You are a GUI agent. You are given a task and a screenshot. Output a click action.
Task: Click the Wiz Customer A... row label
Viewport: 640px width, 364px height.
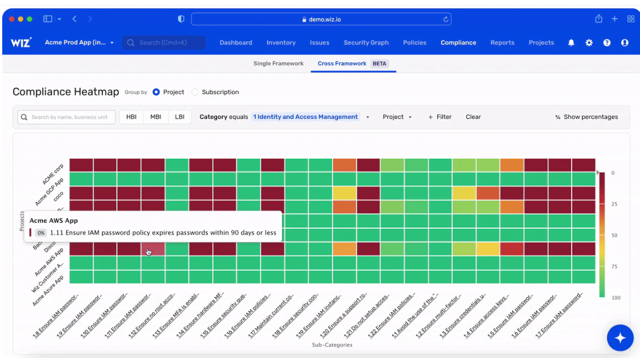tap(47, 278)
